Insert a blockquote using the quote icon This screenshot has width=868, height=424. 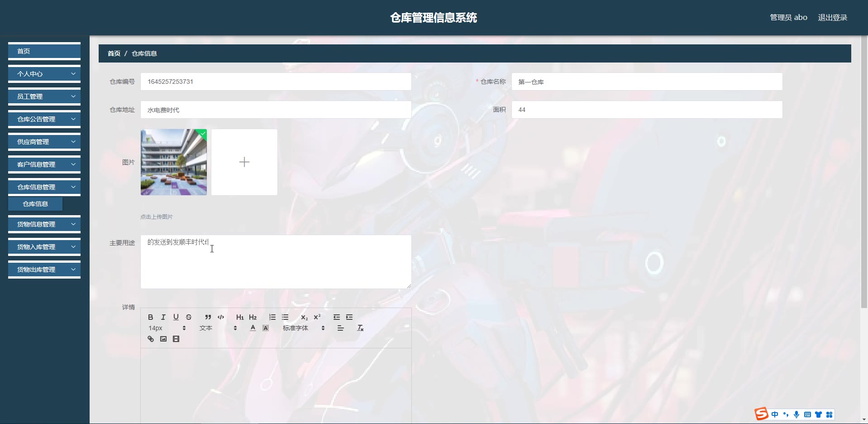click(x=208, y=317)
